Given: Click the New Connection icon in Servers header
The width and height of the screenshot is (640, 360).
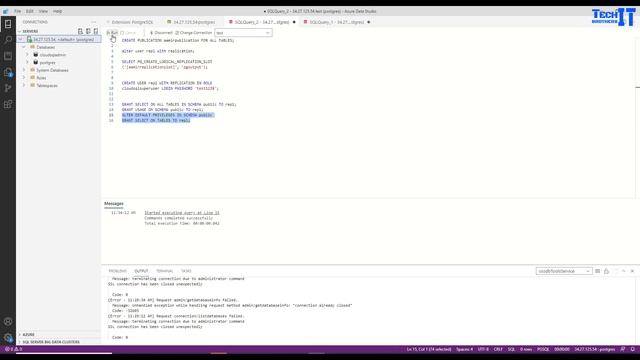Looking at the screenshot, I should pos(80,31).
